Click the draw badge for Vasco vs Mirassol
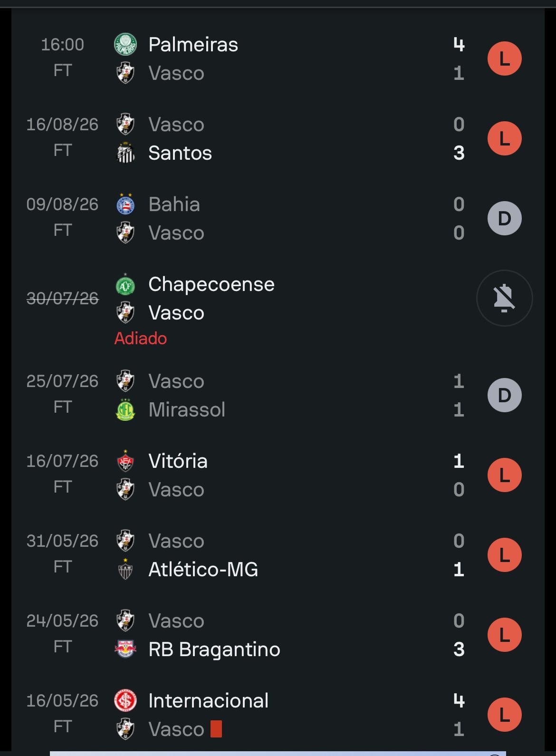 pyautogui.click(x=505, y=396)
